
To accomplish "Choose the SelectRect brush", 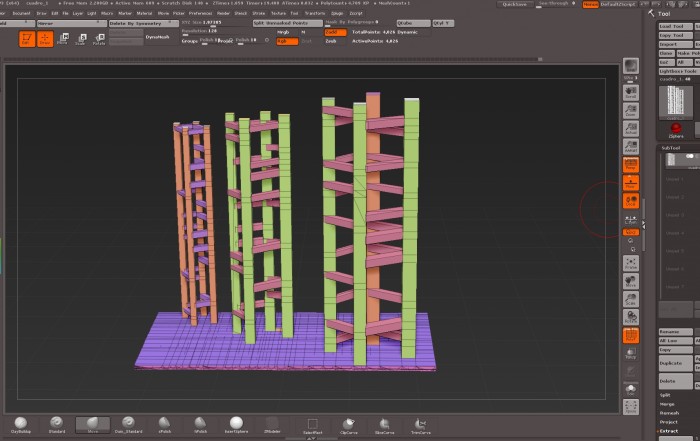I will 312,424.
